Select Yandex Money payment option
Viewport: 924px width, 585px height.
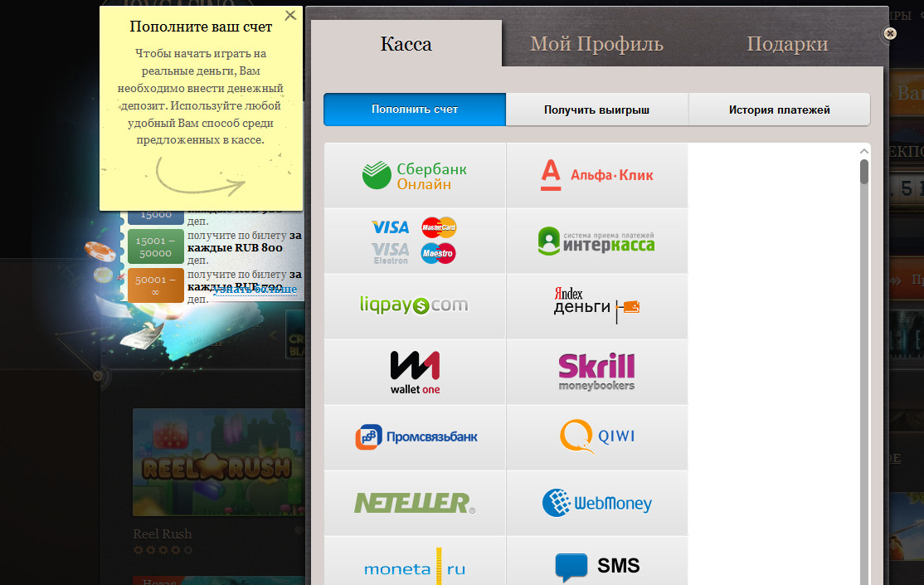[597, 305]
